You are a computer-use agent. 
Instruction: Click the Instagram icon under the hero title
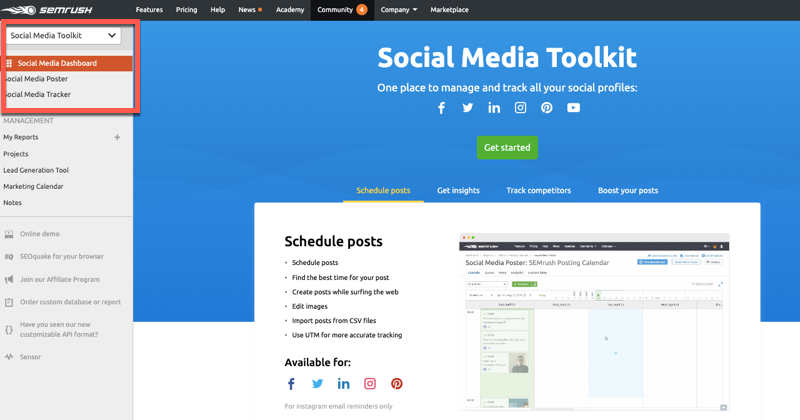click(520, 108)
